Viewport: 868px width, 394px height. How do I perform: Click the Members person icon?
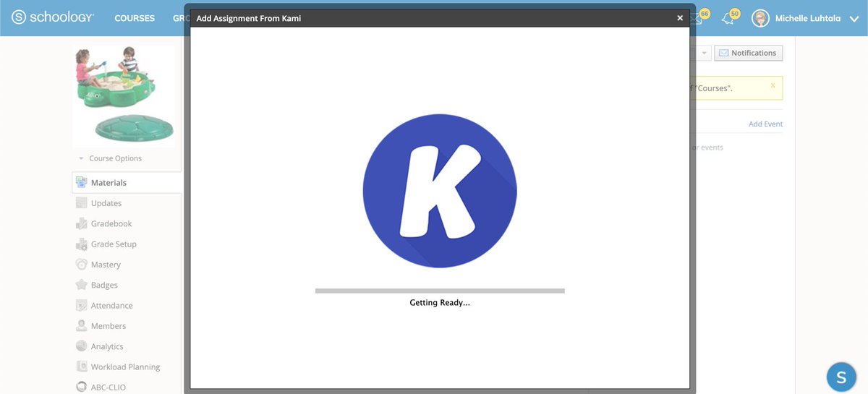(x=82, y=326)
